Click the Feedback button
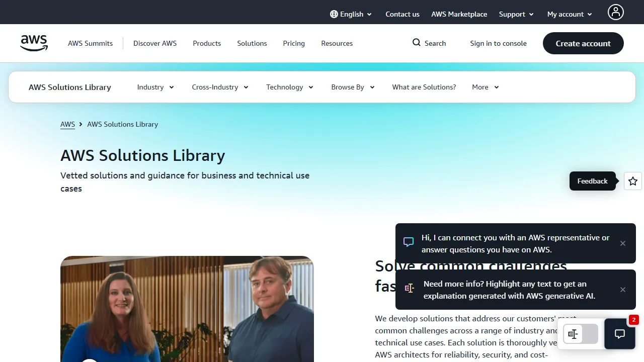 tap(593, 181)
